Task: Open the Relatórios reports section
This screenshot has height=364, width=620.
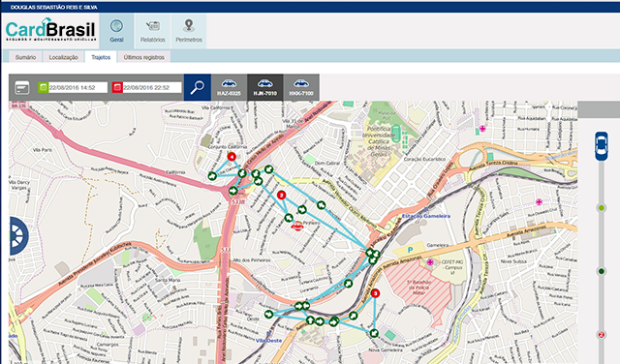Action: [x=153, y=31]
